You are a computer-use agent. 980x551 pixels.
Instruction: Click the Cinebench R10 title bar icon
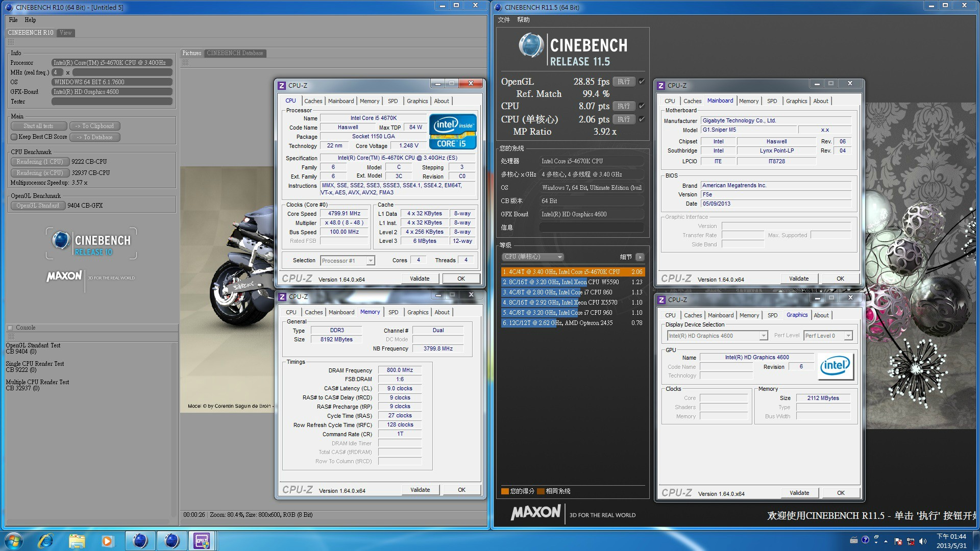click(x=9, y=7)
